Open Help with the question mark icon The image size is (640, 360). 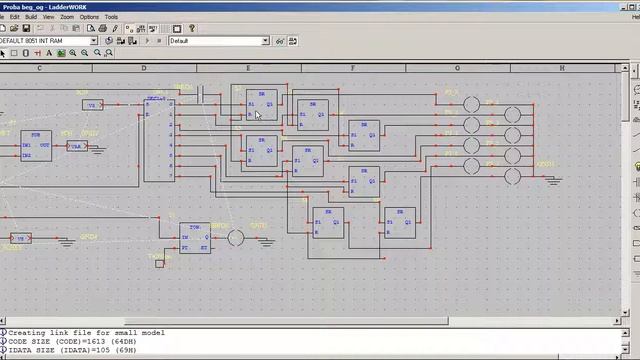[x=192, y=28]
